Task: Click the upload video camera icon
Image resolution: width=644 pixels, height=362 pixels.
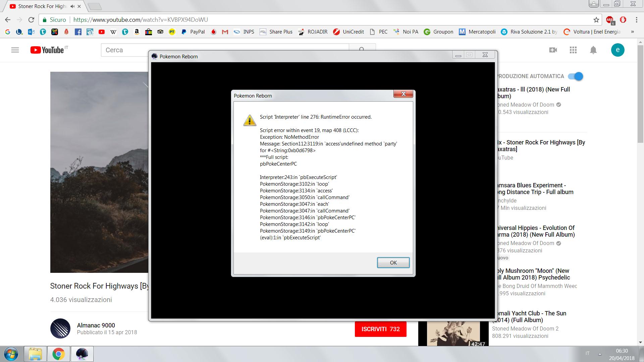Action: coord(553,50)
